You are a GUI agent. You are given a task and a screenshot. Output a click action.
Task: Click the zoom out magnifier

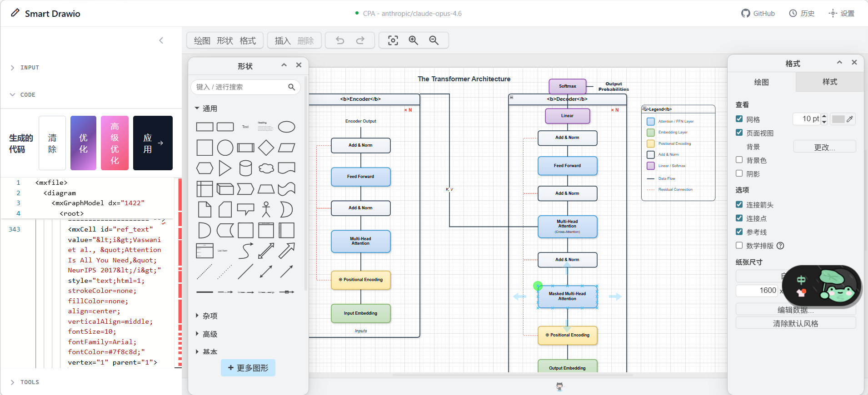click(434, 40)
